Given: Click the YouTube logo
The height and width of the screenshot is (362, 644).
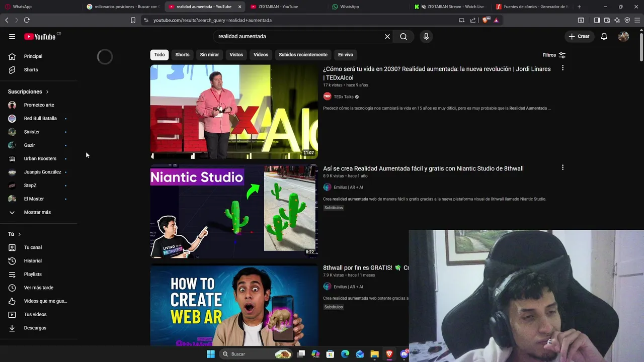Looking at the screenshot, I should click(x=40, y=36).
